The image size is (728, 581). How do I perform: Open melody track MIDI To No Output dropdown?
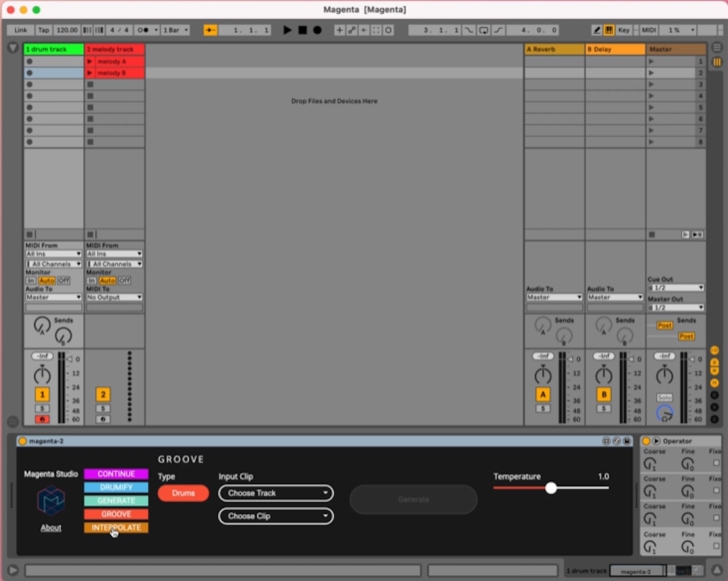click(x=114, y=297)
